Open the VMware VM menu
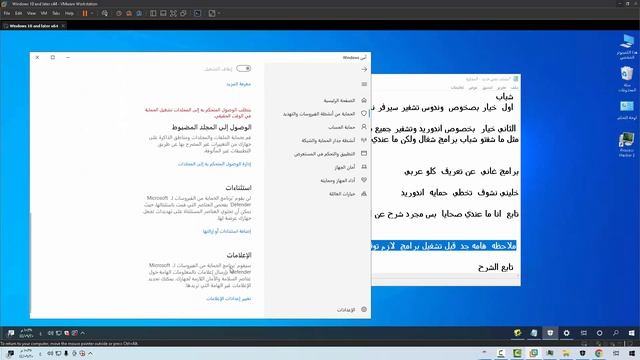Viewport: 640px width, 360px height. (44, 13)
